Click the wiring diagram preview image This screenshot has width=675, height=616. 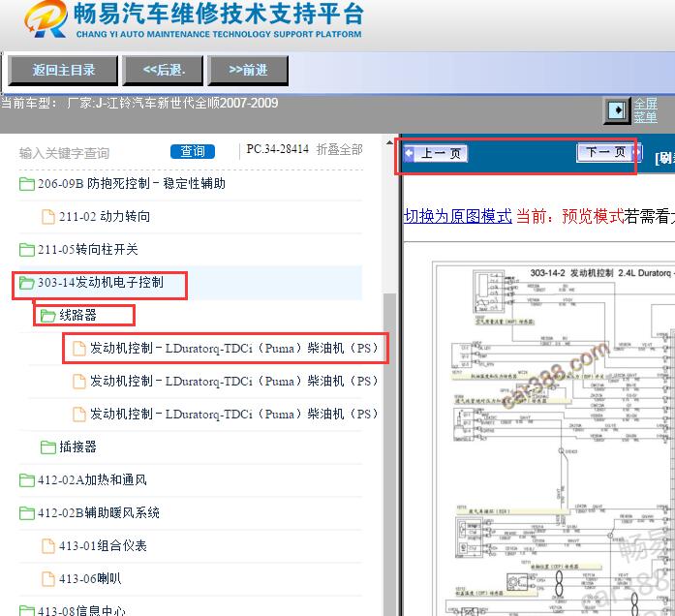tap(555, 438)
